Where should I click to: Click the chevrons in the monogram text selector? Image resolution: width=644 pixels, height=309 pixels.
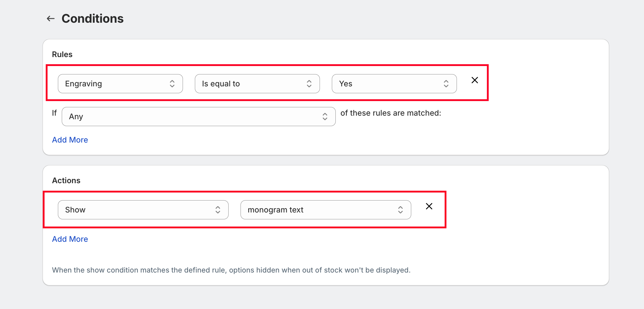pyautogui.click(x=400, y=210)
